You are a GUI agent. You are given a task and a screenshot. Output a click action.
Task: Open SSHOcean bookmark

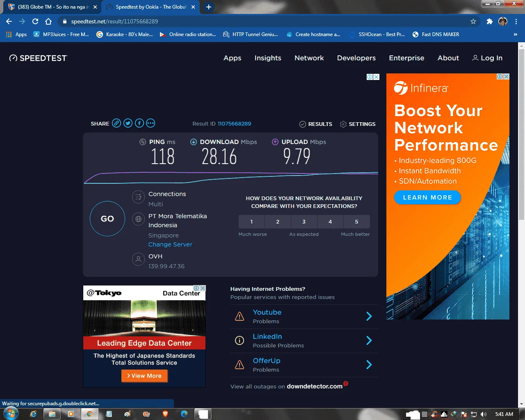click(377, 34)
